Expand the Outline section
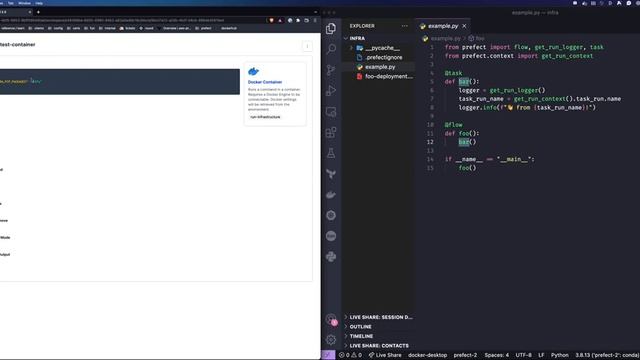The width and height of the screenshot is (640, 360). point(378,327)
